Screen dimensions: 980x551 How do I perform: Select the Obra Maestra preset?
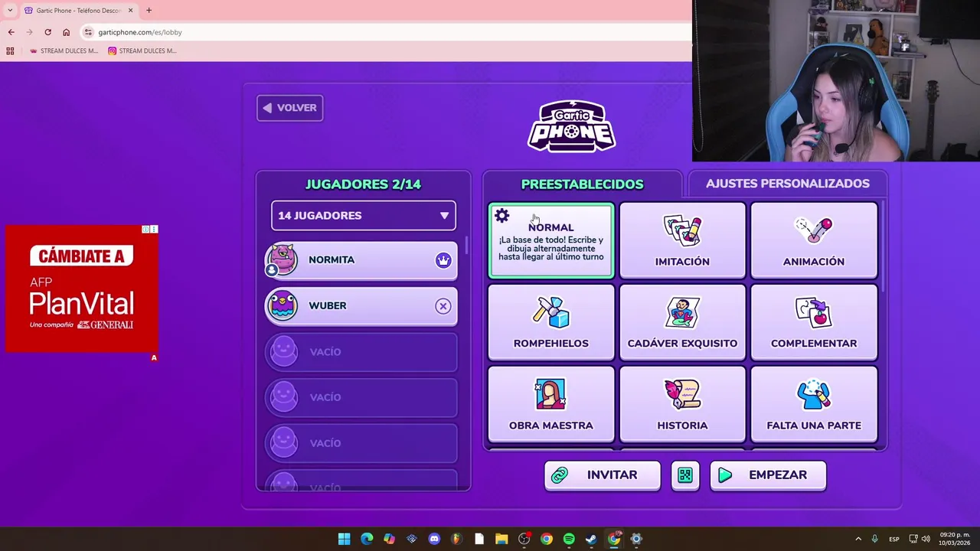click(551, 403)
